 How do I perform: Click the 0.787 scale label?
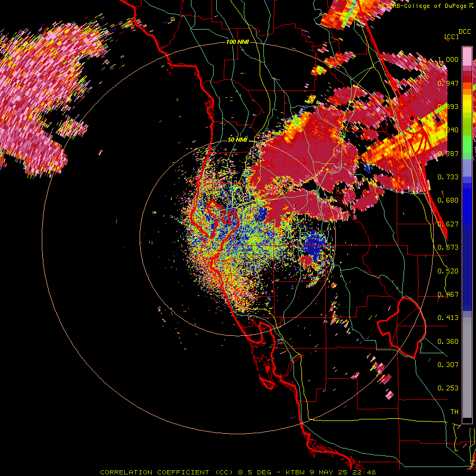448,153
